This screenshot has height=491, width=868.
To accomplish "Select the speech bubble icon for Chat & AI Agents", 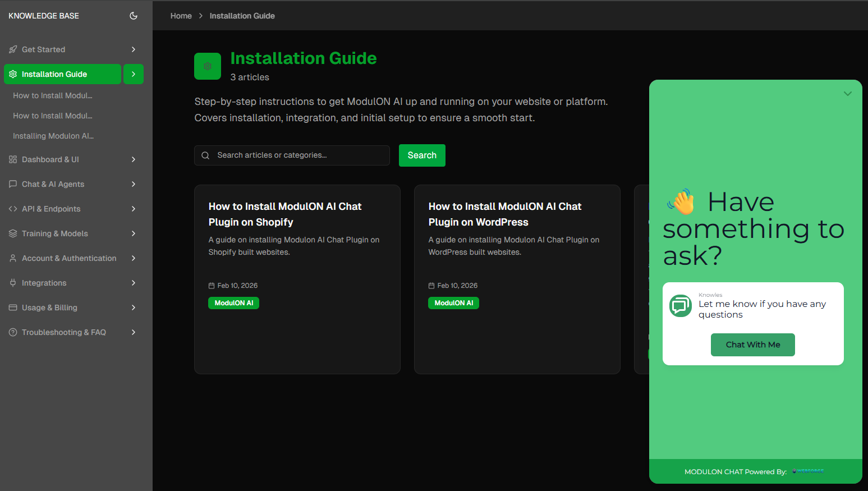I will click(12, 184).
